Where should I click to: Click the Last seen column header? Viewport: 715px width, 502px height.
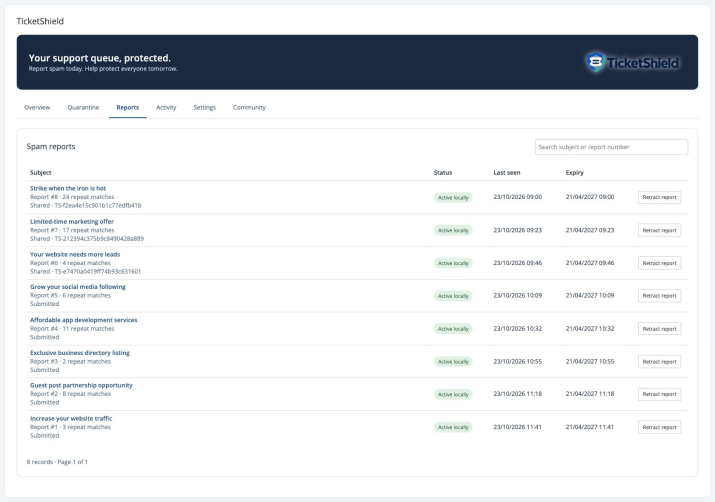click(507, 173)
